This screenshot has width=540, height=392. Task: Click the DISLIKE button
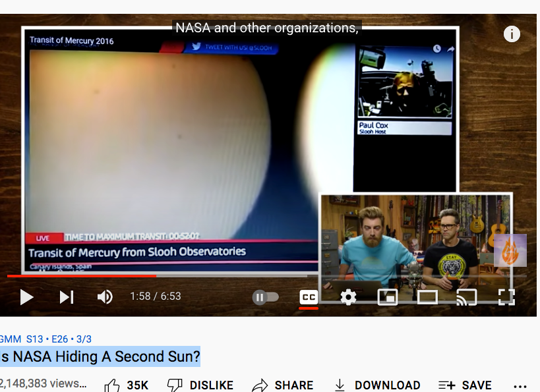point(200,385)
